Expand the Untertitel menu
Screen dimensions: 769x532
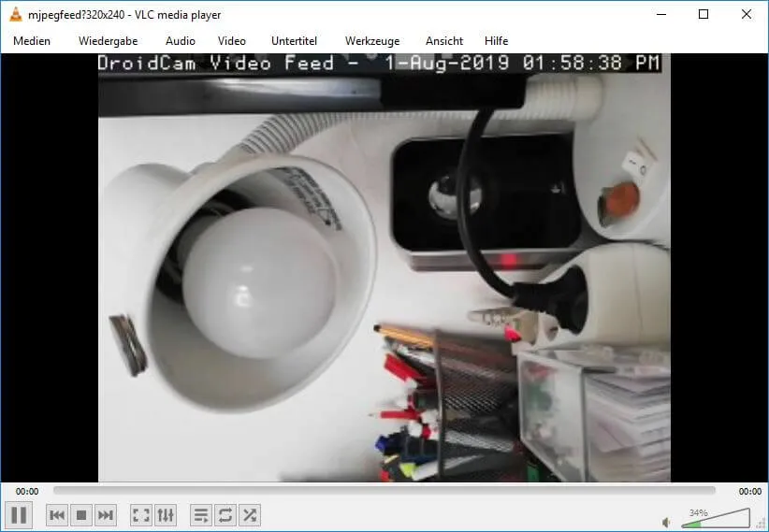295,41
